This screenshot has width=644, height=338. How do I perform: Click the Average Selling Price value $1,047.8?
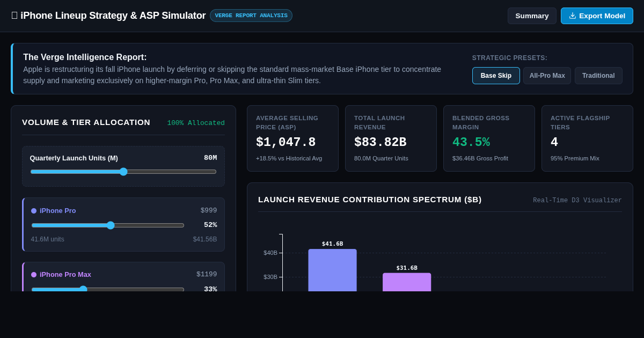click(286, 143)
